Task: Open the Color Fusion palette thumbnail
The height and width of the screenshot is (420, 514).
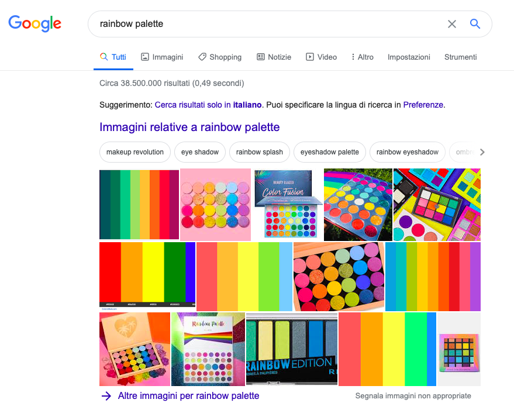Action: pos(287,204)
